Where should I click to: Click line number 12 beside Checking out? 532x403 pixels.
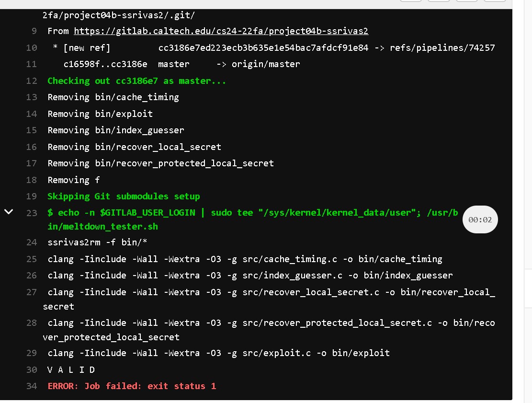click(32, 81)
